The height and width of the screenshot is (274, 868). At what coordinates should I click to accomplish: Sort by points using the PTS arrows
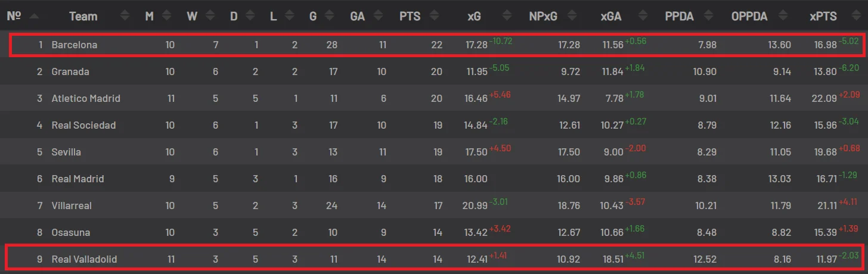pos(433,16)
